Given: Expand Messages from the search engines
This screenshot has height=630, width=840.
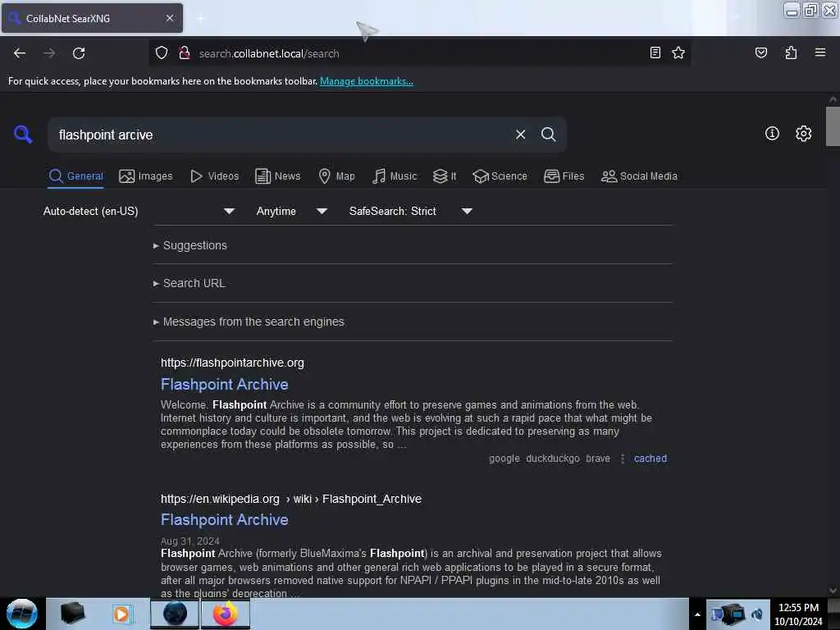Looking at the screenshot, I should point(249,322).
